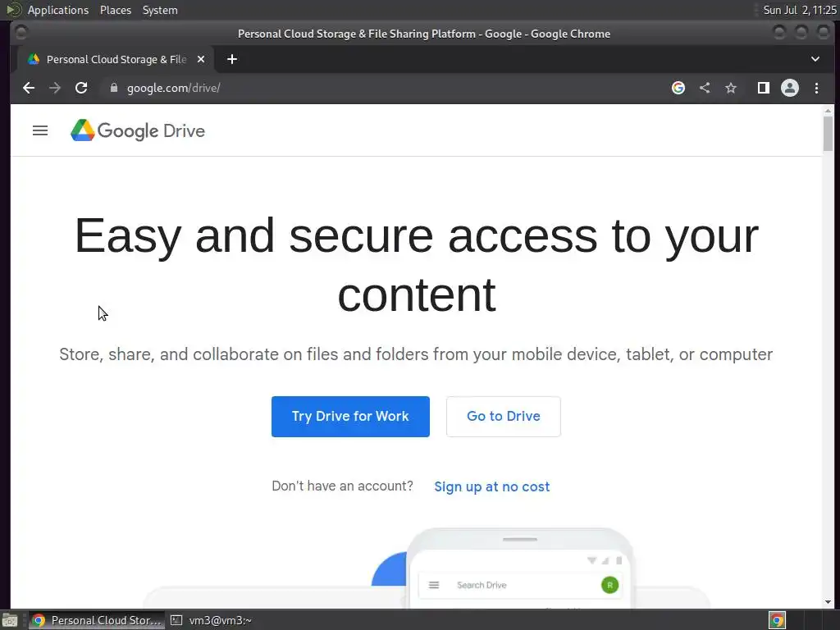The width and height of the screenshot is (840, 630).
Task: Open the Places menu
Action: tap(116, 10)
